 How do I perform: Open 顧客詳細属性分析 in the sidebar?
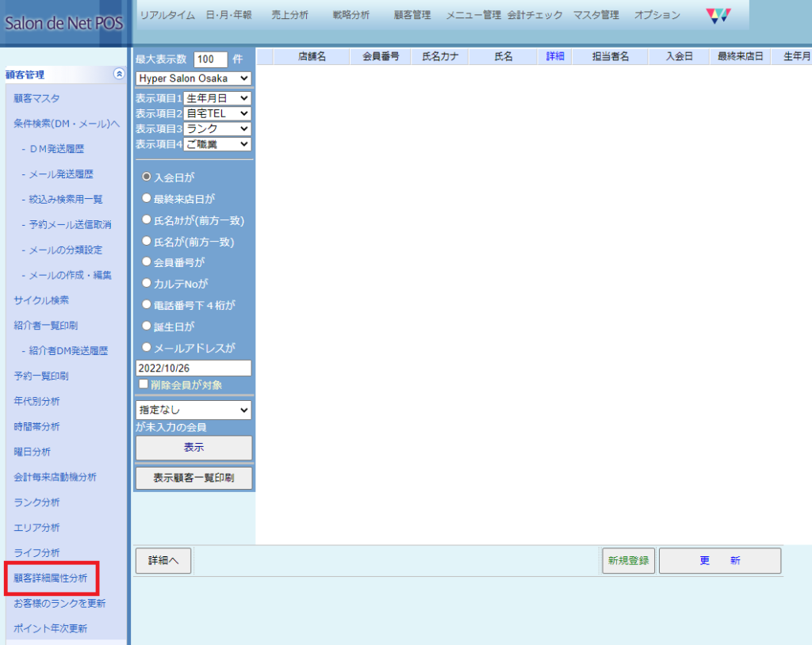[x=51, y=578]
